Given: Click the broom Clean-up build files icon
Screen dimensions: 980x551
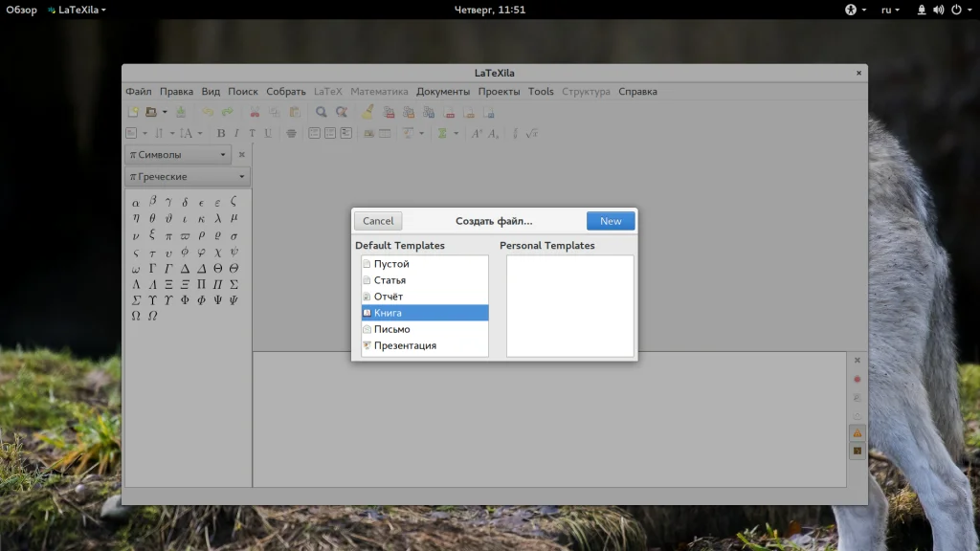Looking at the screenshot, I should pos(367,112).
